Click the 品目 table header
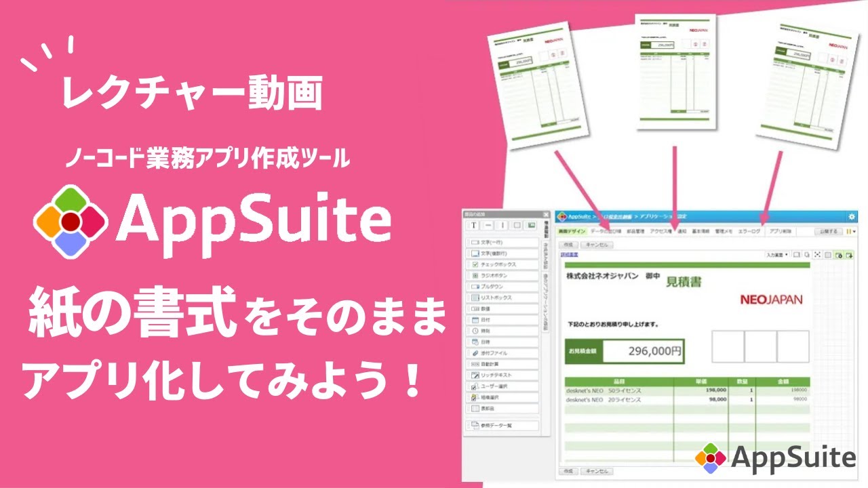This screenshot has width=868, height=488. (x=618, y=382)
